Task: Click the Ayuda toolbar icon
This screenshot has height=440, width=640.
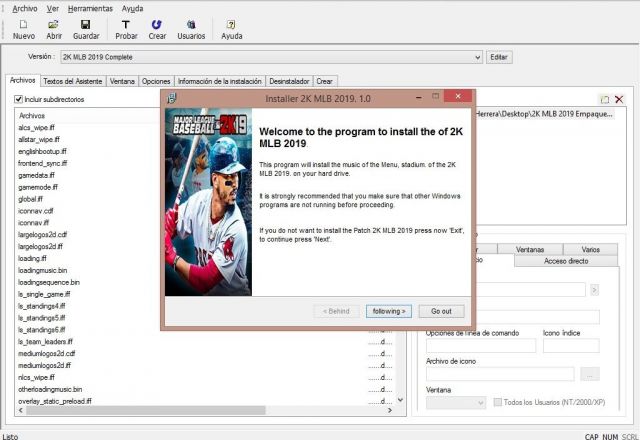Action: [231, 25]
